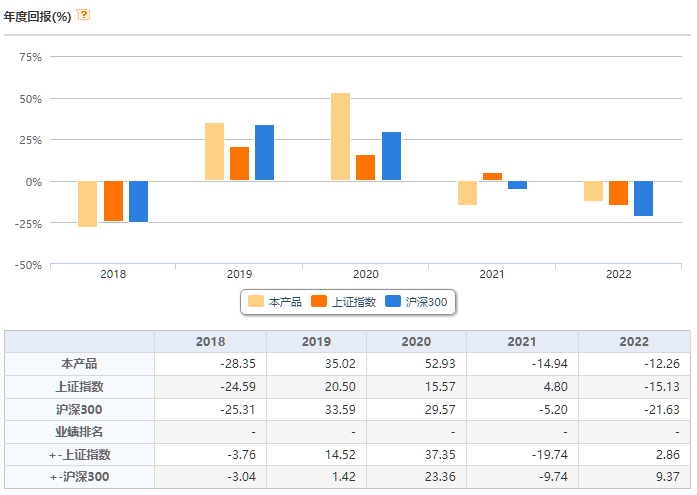Viewport: 697px width, 495px height.
Task: Select the 2018 上证指数 orange bar
Action: [x=113, y=201]
